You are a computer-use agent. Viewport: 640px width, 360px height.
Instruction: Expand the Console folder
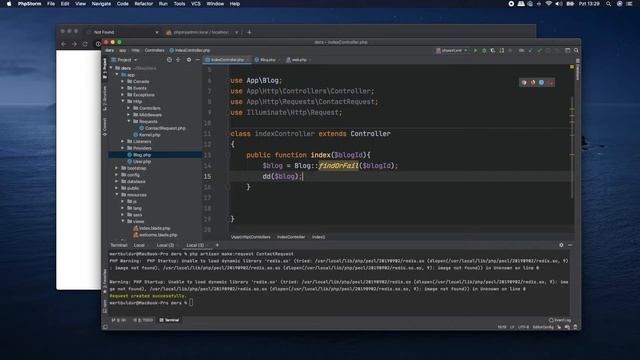[122, 82]
